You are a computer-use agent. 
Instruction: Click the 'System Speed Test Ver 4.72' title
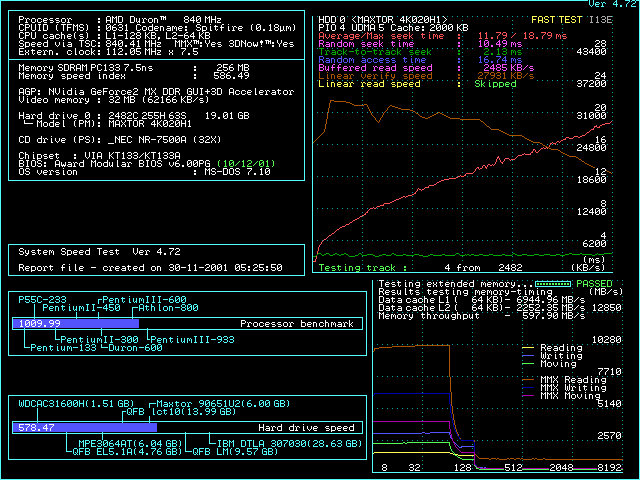[x=99, y=252]
